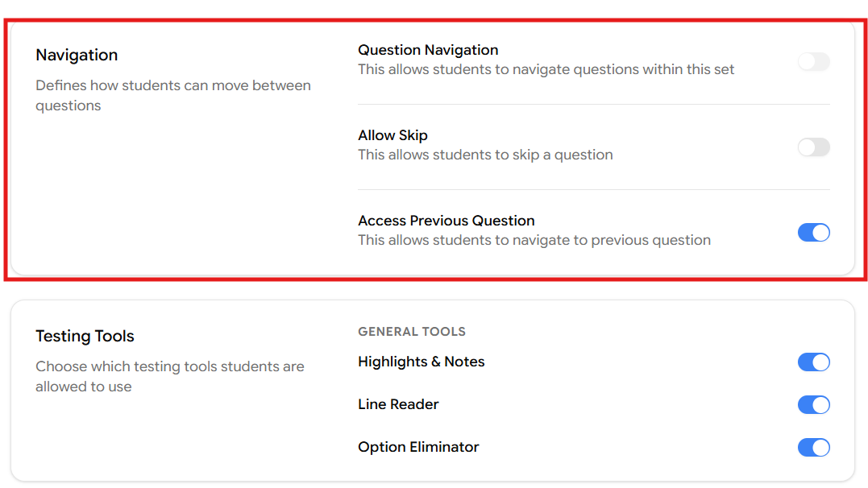Click the Line Reader label
The width and height of the screenshot is (868, 488).
coord(398,404)
